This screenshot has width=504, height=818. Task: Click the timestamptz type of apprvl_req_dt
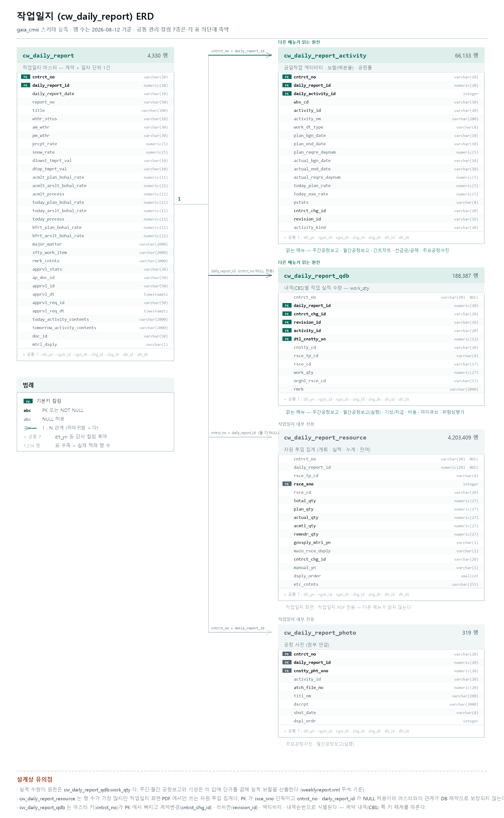tap(156, 311)
